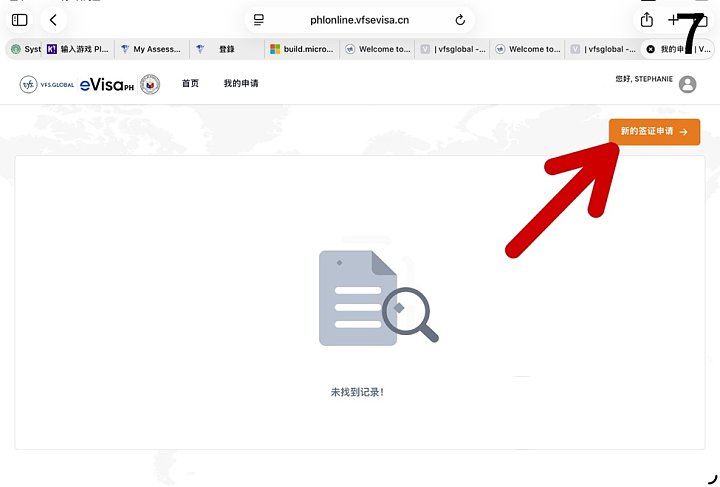Open the 首页 menu item
720x487 pixels.
pyautogui.click(x=190, y=84)
